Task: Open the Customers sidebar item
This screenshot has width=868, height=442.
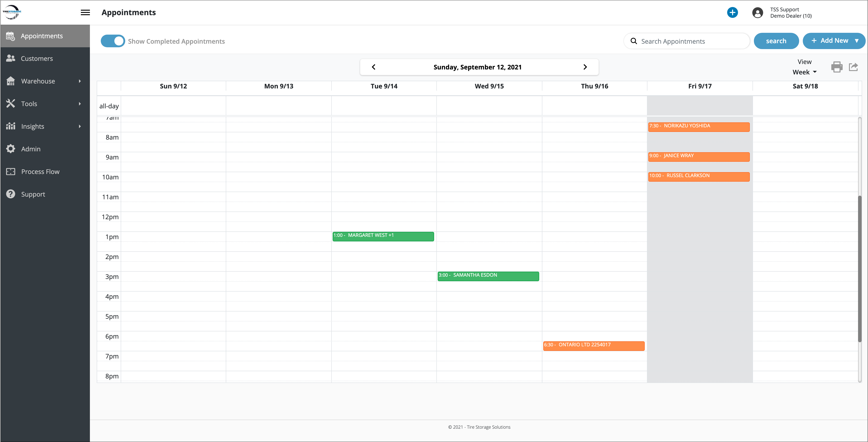Action: point(37,59)
